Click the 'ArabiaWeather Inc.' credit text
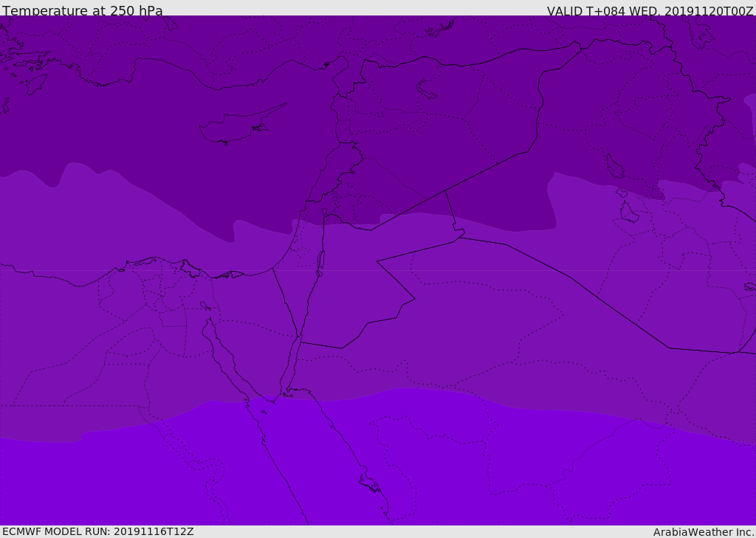The width and height of the screenshot is (756, 538). click(703, 532)
